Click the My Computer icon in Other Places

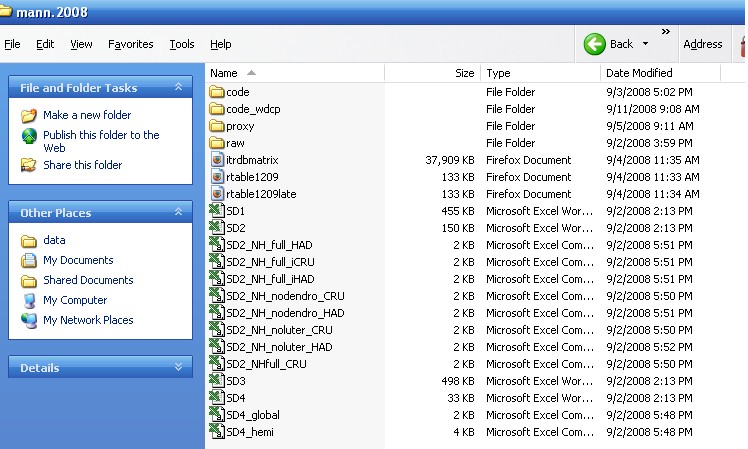[30, 300]
